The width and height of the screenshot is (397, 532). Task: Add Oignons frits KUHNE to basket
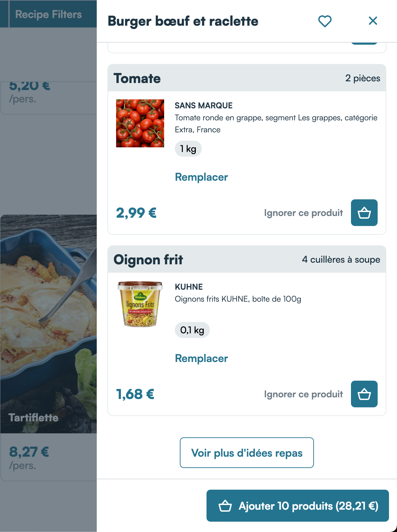364,394
